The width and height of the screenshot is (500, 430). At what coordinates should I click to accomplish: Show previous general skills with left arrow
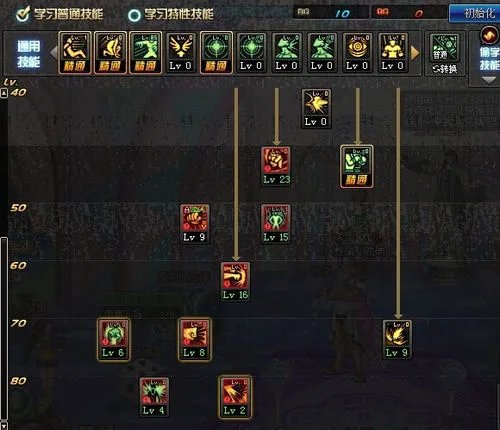53,53
